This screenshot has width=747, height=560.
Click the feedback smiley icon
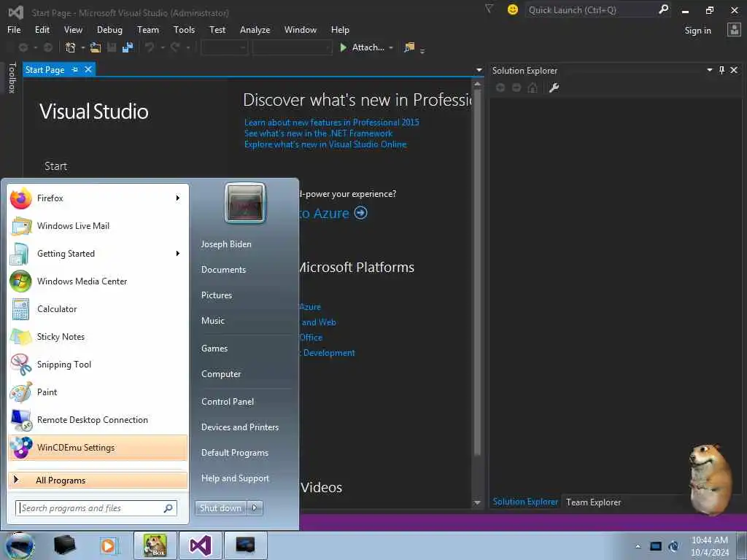[x=513, y=9]
